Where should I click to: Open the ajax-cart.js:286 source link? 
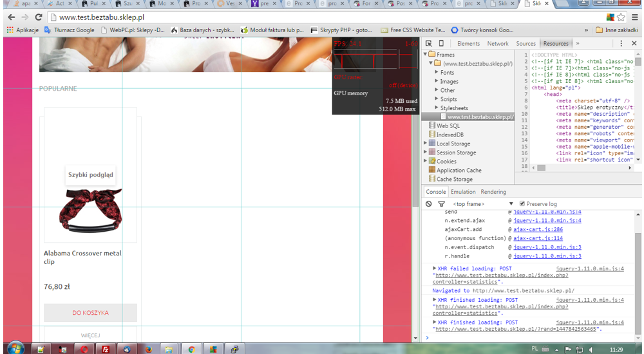(538, 229)
